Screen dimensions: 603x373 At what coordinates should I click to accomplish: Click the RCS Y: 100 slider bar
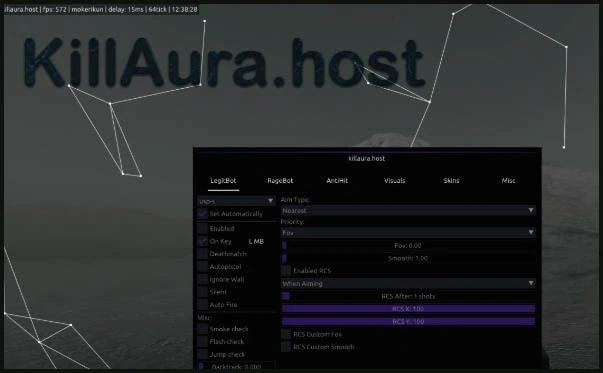(x=408, y=321)
